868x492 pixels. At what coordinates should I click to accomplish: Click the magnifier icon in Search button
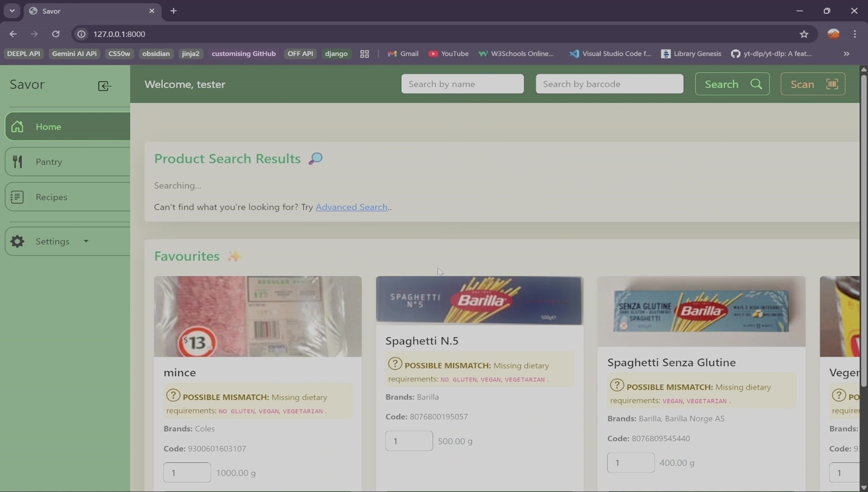[x=756, y=84]
